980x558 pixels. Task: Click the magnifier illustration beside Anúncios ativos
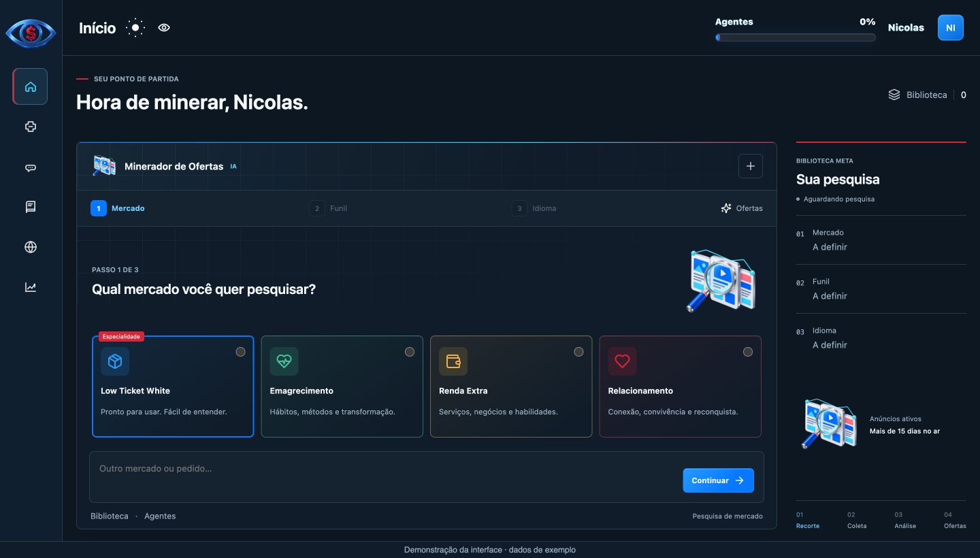pyautogui.click(x=829, y=424)
